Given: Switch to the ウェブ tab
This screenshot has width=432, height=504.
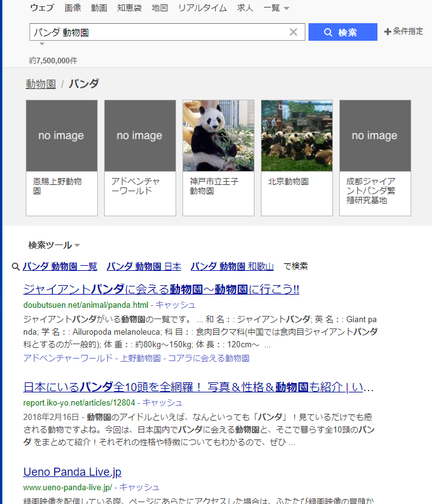Looking at the screenshot, I should tap(42, 8).
